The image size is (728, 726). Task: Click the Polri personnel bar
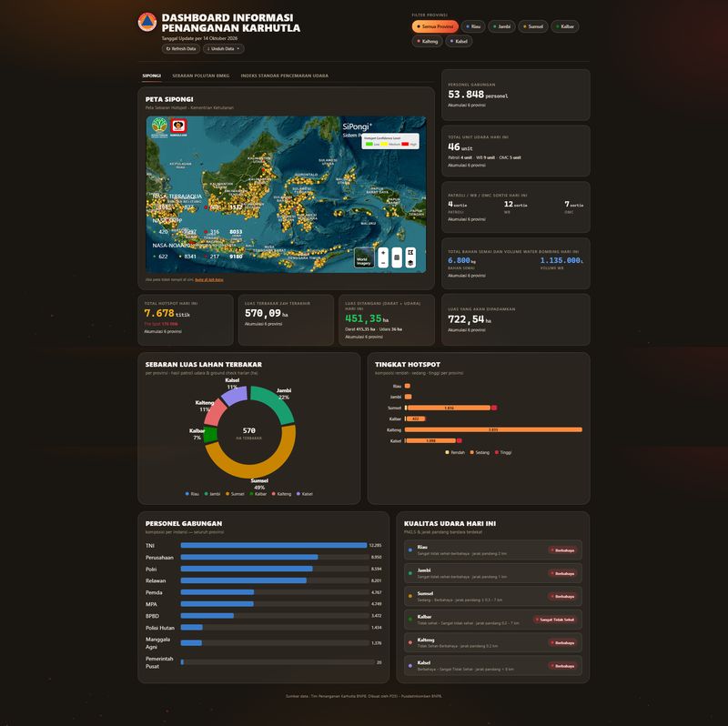[247, 569]
